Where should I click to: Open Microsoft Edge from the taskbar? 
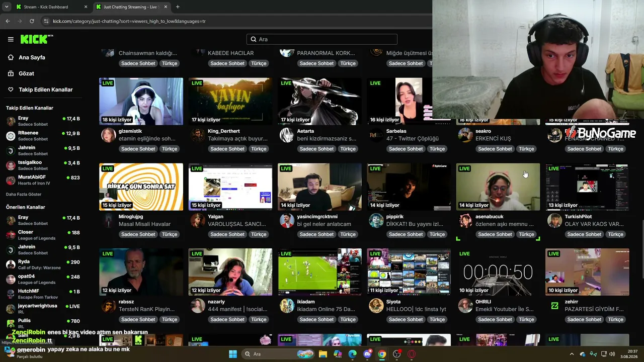coord(353,354)
